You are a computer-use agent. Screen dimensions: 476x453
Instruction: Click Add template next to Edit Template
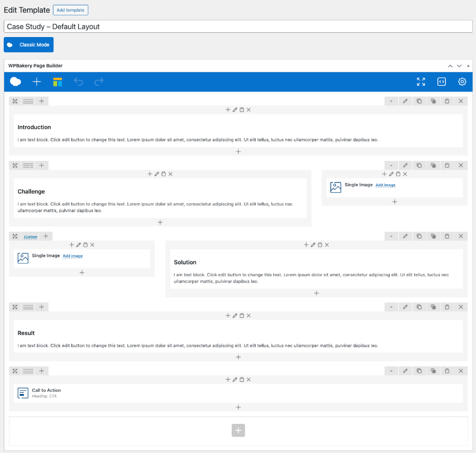coord(70,10)
